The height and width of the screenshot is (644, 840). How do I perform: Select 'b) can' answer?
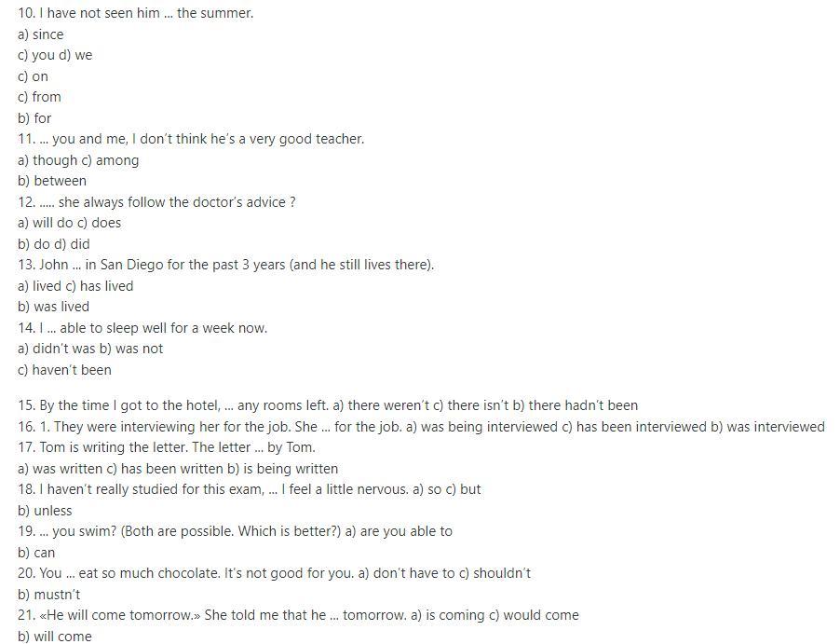tap(36, 553)
